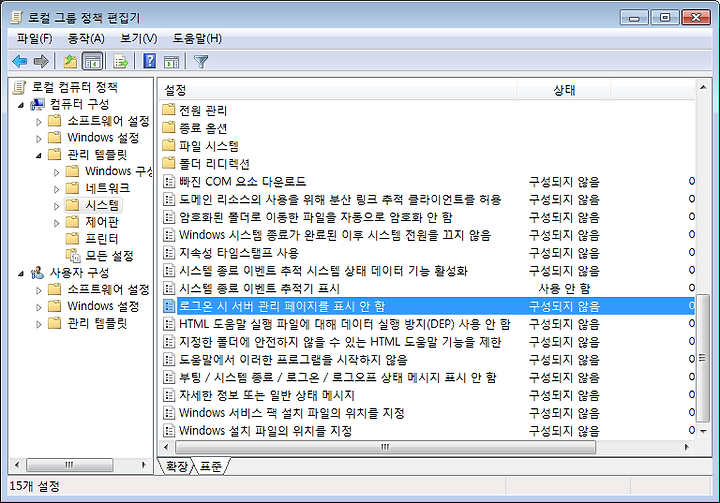Click the Export list toolbar icon
720x503 pixels.
tap(121, 61)
